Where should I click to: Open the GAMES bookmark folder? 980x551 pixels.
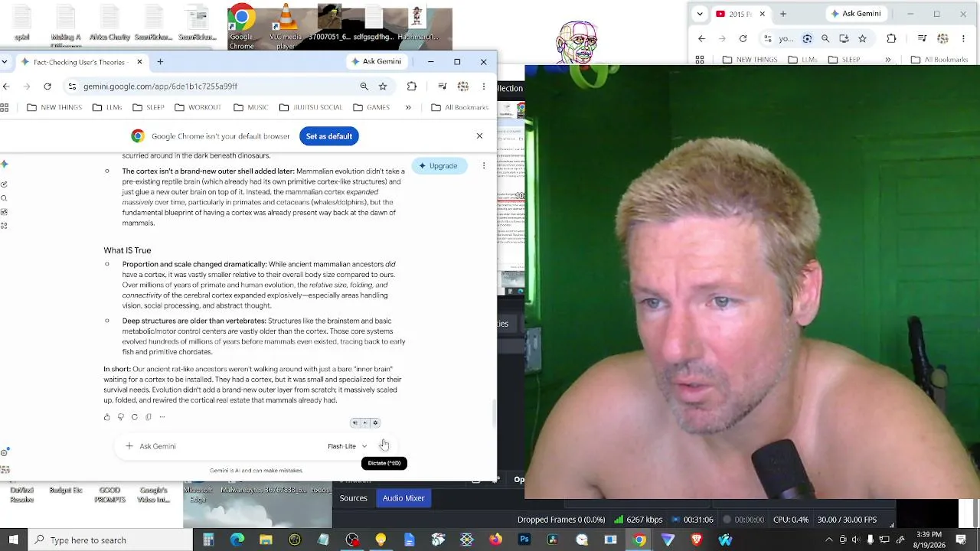pyautogui.click(x=371, y=107)
